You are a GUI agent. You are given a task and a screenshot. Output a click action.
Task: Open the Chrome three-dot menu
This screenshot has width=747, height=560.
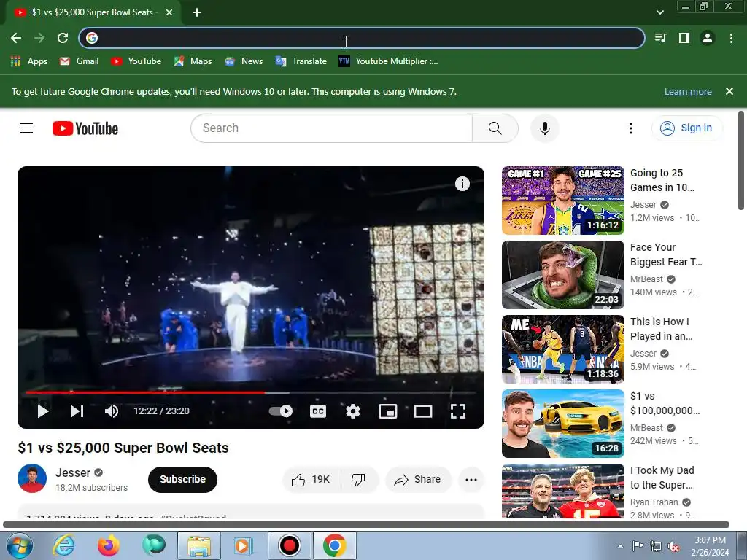point(731,38)
